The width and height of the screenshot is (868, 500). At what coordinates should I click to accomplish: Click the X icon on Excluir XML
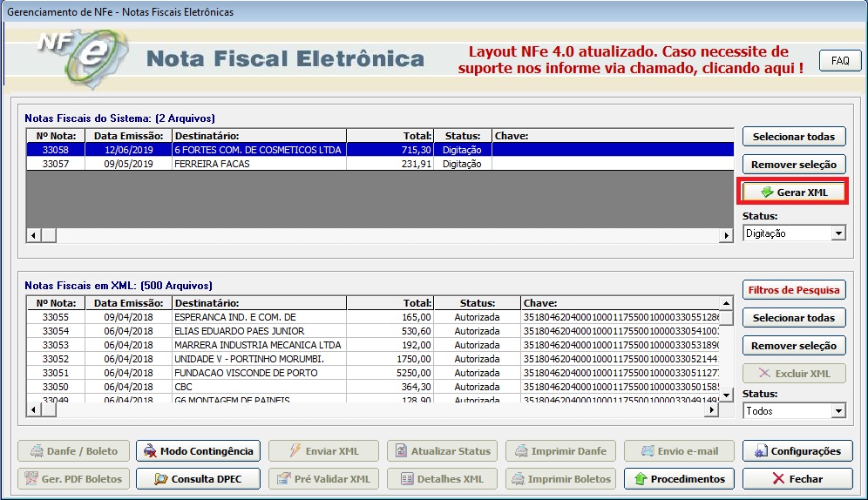(x=764, y=373)
